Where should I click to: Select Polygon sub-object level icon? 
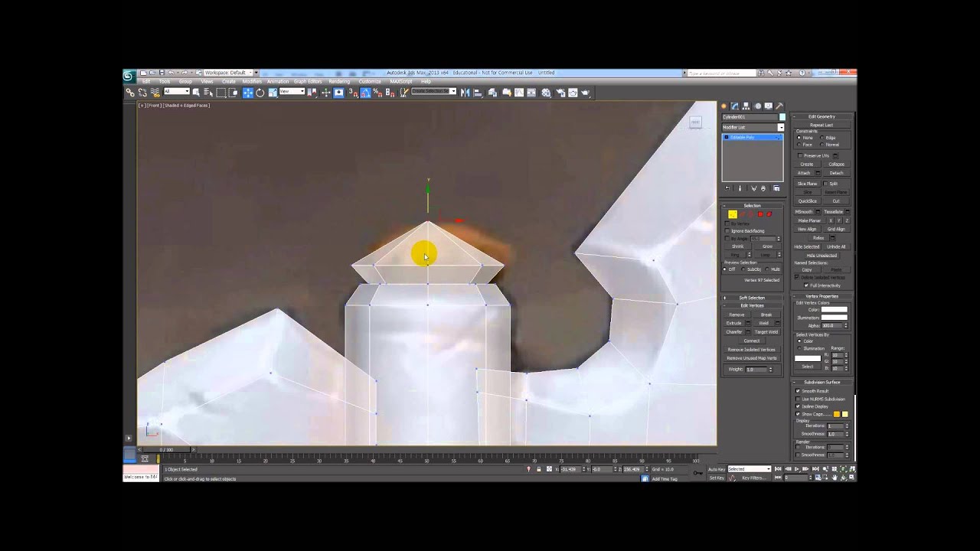click(760, 214)
